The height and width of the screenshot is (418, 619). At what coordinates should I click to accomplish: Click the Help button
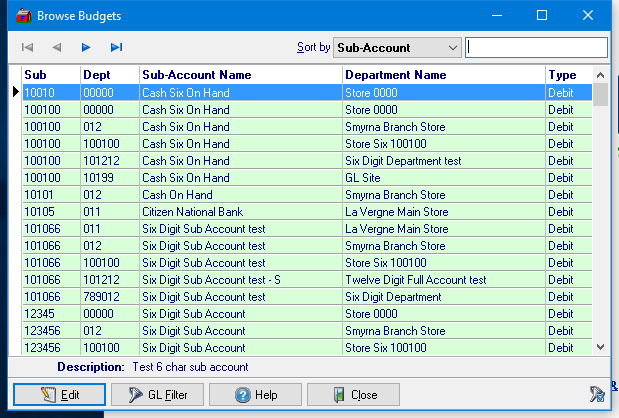pos(258,395)
